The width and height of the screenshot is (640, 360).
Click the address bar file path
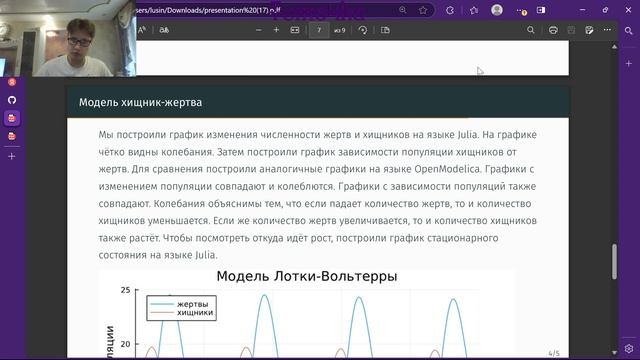coord(208,10)
